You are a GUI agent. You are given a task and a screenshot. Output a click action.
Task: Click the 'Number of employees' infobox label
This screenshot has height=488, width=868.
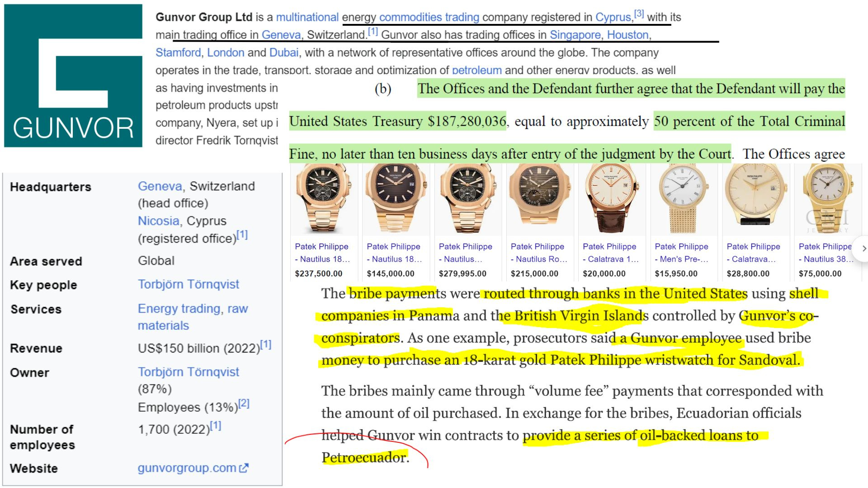(42, 437)
